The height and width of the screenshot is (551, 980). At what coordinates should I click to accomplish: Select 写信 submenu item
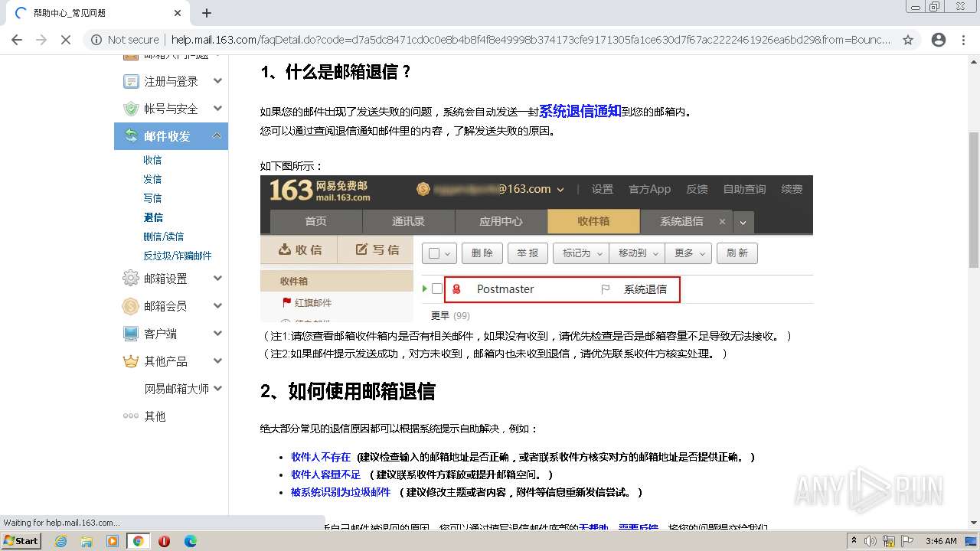[152, 198]
